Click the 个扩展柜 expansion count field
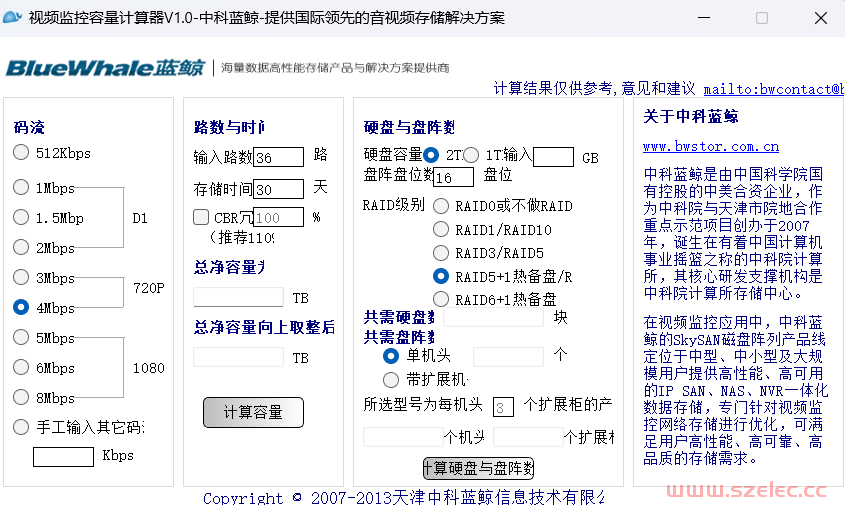The width and height of the screenshot is (845, 517). point(528,437)
